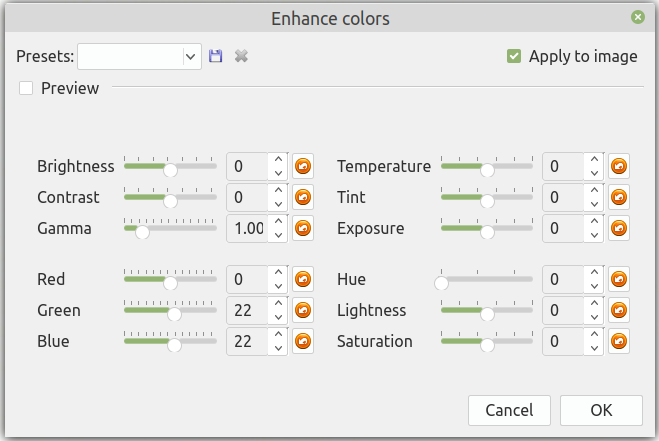Click the Gamma value field
This screenshot has width=659, height=441.
pyautogui.click(x=247, y=228)
